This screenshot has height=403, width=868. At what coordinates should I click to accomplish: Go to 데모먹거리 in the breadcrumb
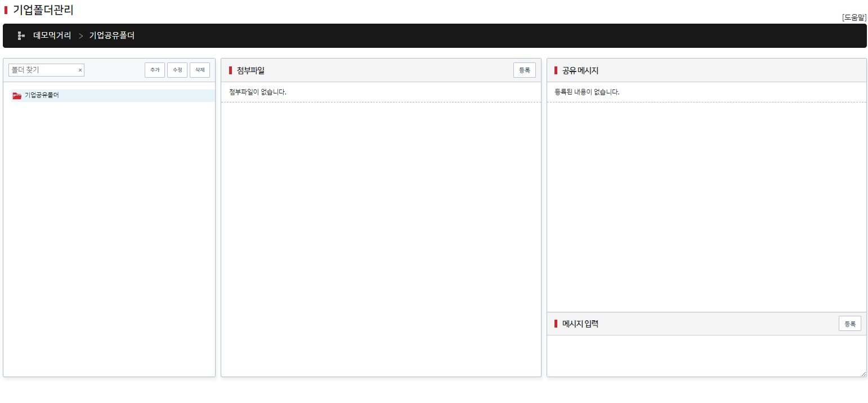(52, 35)
